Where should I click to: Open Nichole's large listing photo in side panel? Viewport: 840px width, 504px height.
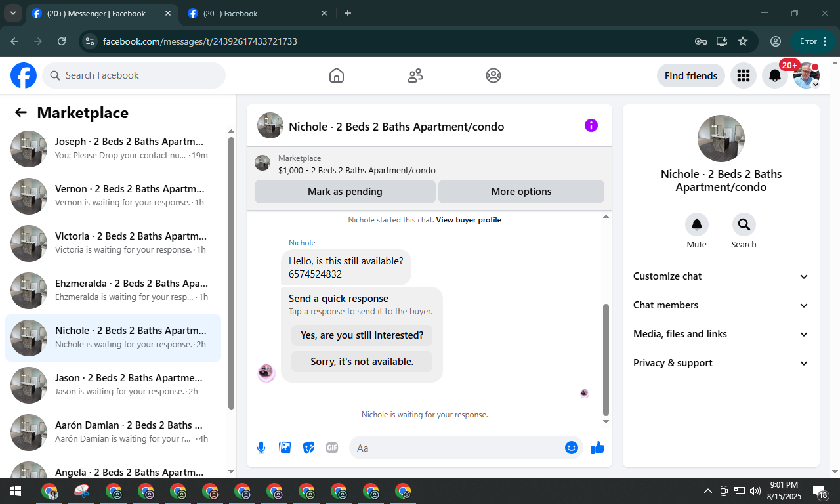721,138
